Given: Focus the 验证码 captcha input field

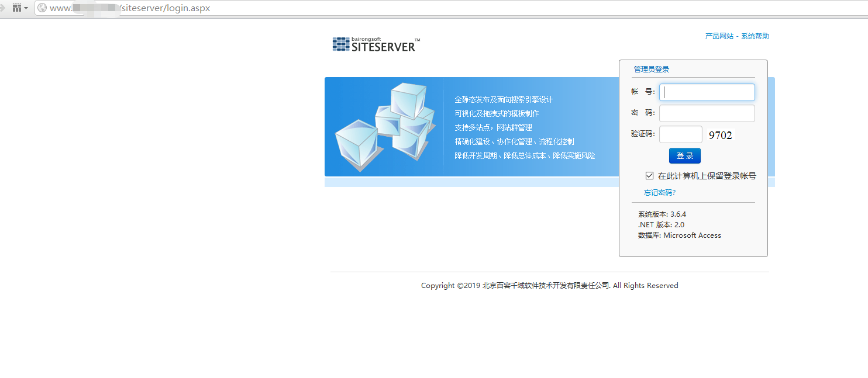Looking at the screenshot, I should pos(681,134).
